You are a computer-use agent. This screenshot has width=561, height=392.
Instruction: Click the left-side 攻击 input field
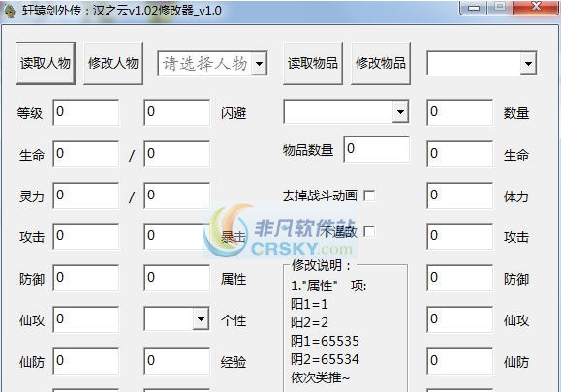tap(86, 236)
